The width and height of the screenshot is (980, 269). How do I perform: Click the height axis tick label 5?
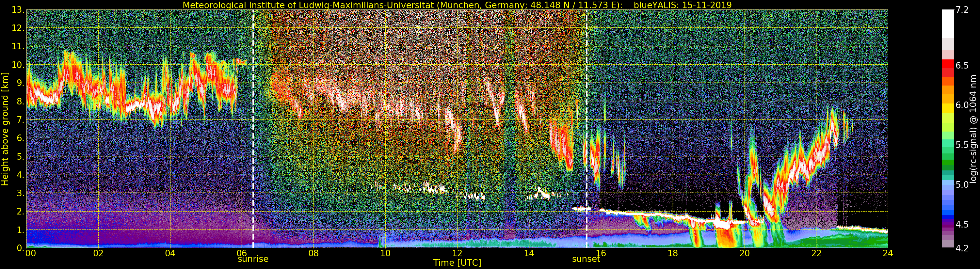click(20, 157)
